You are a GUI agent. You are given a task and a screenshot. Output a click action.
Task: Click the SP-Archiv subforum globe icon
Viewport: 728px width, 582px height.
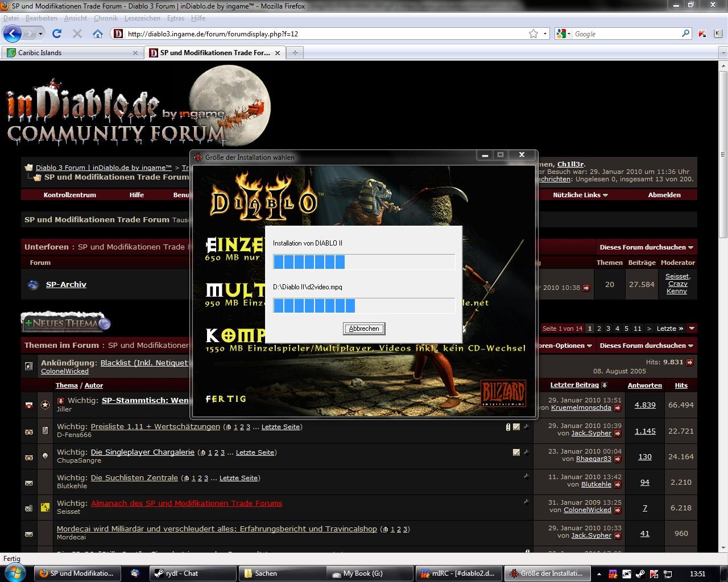(34, 285)
